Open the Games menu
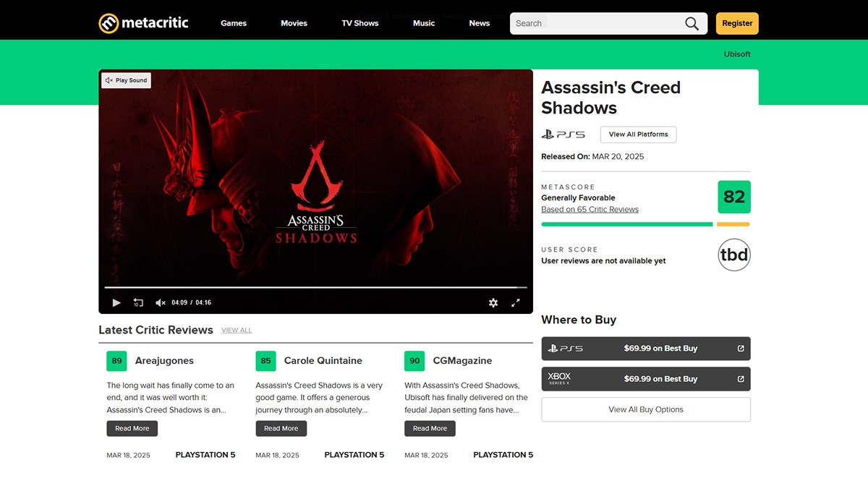868x481 pixels. click(234, 23)
